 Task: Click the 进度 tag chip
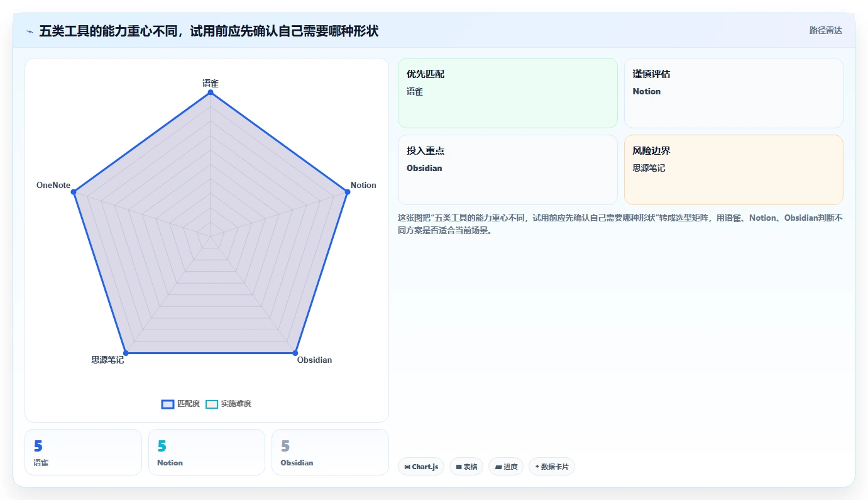pos(506,467)
